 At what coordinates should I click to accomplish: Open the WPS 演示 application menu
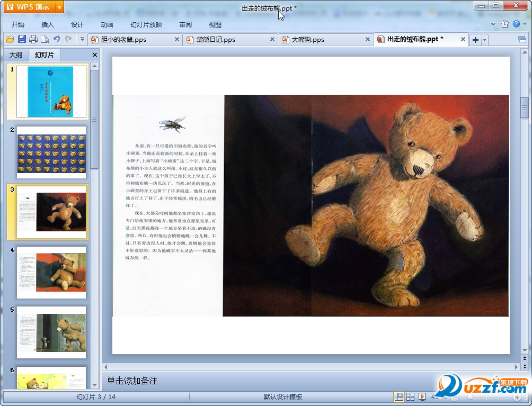pos(29,7)
